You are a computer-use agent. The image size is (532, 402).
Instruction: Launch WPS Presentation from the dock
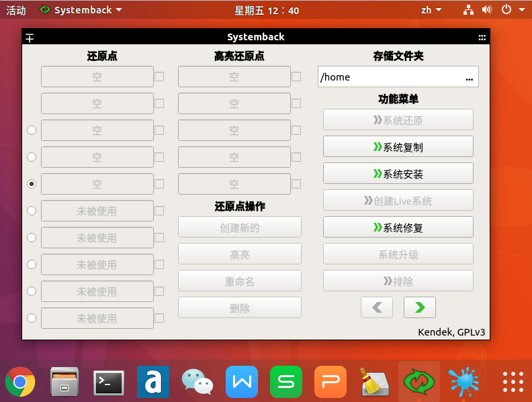pyautogui.click(x=330, y=382)
